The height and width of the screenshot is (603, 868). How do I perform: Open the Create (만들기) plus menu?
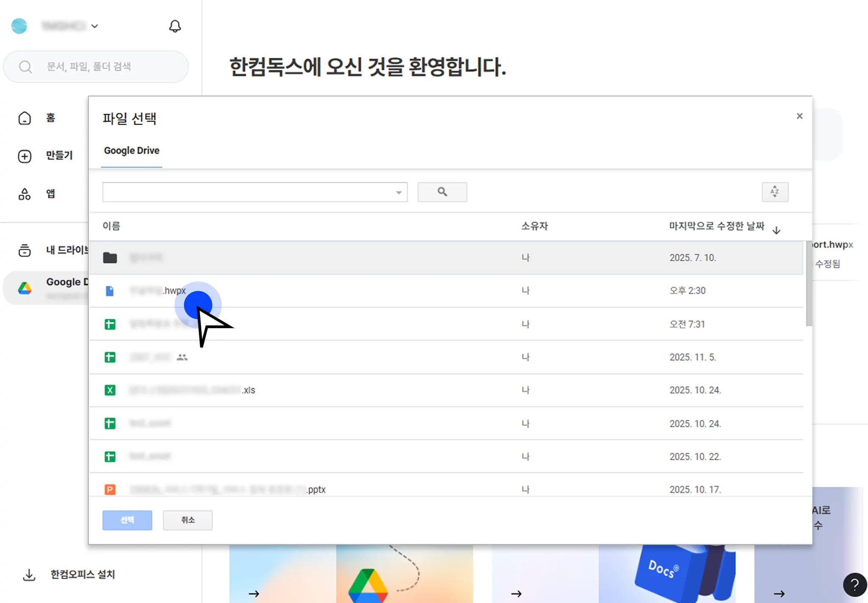(x=25, y=156)
